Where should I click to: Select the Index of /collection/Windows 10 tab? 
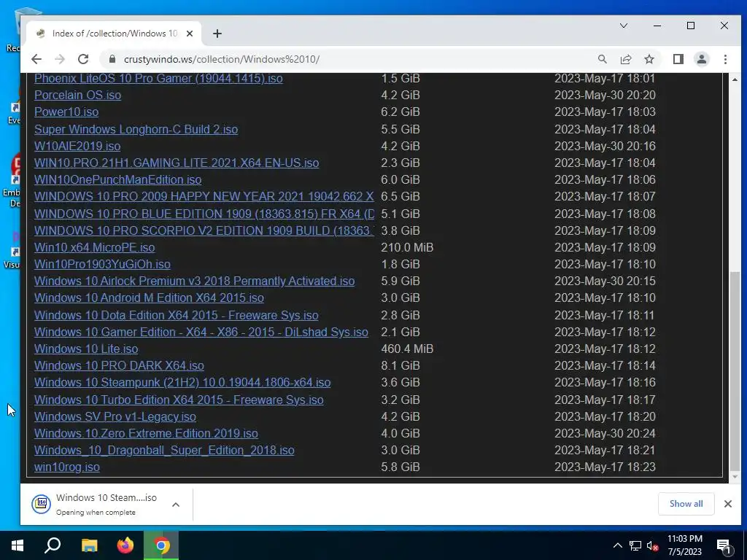pos(114,34)
